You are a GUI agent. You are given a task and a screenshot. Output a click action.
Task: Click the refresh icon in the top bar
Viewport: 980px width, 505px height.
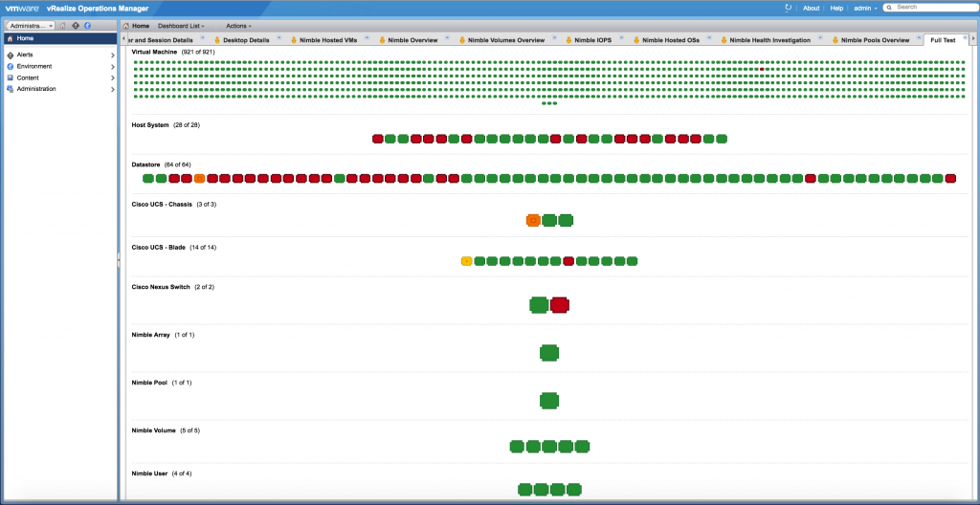pos(789,8)
